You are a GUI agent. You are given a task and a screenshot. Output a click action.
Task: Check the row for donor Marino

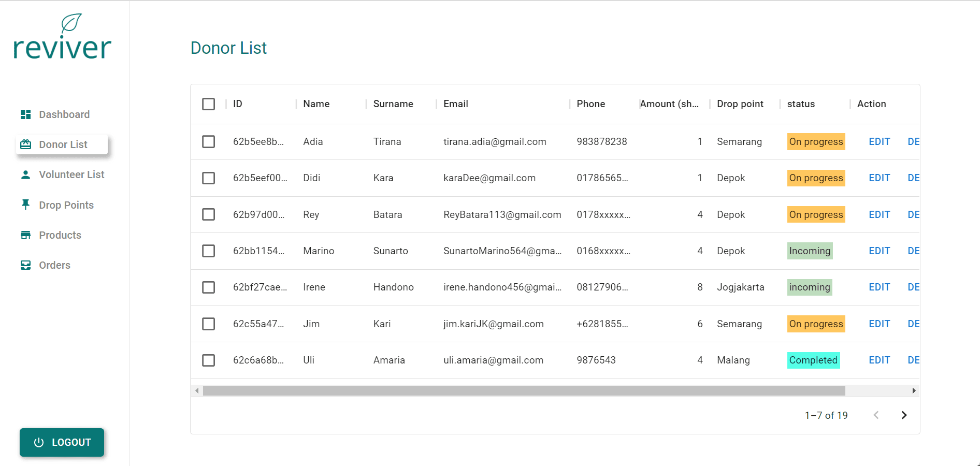point(209,251)
